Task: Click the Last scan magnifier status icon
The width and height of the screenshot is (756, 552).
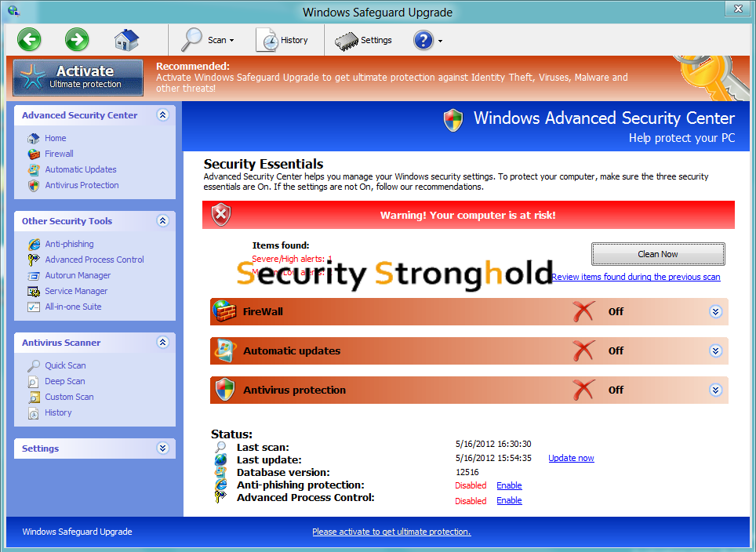Action: [220, 447]
